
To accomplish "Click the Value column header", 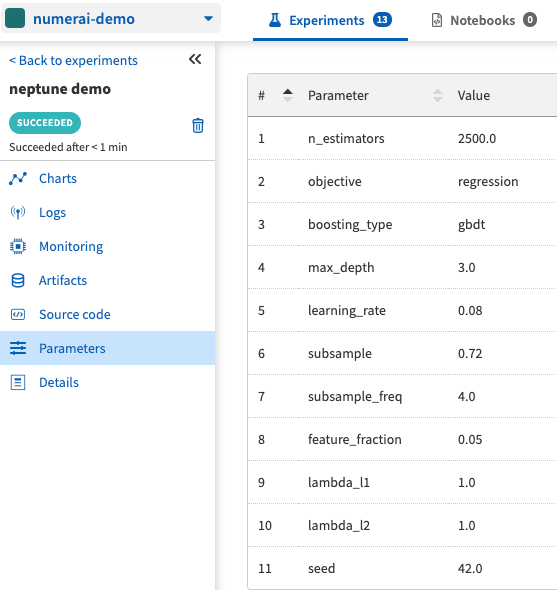I will click(x=473, y=96).
